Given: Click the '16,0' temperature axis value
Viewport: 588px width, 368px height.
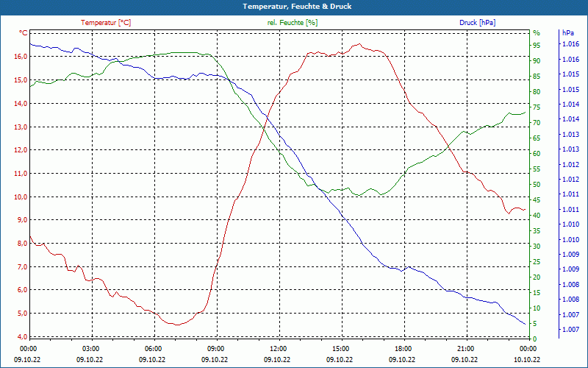Looking at the screenshot, I should click(21, 57).
